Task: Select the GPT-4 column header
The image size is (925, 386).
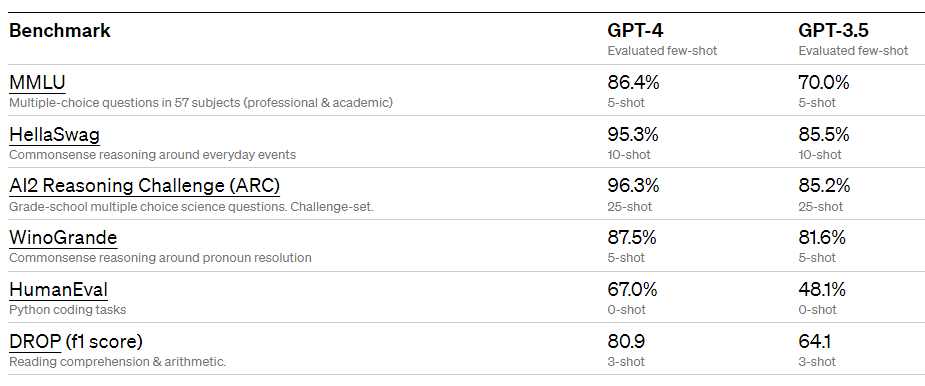Action: tap(634, 31)
